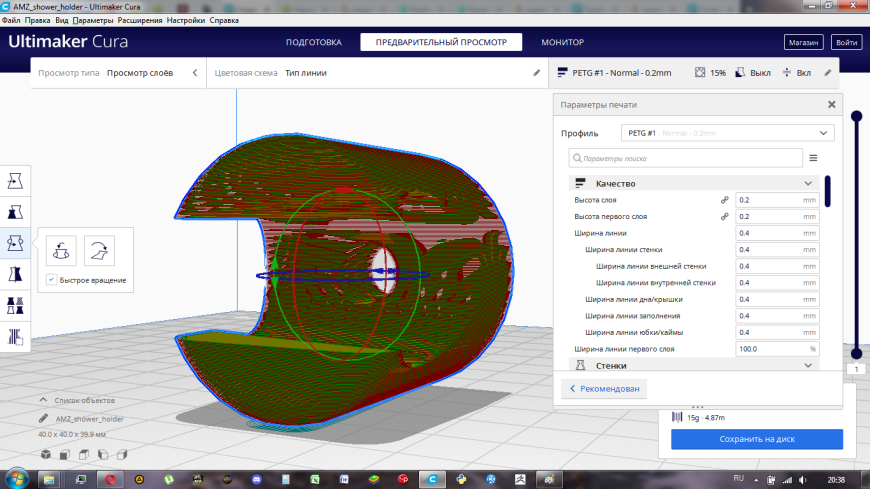
Task: Click the color scheme edit pencil icon
Action: click(537, 73)
